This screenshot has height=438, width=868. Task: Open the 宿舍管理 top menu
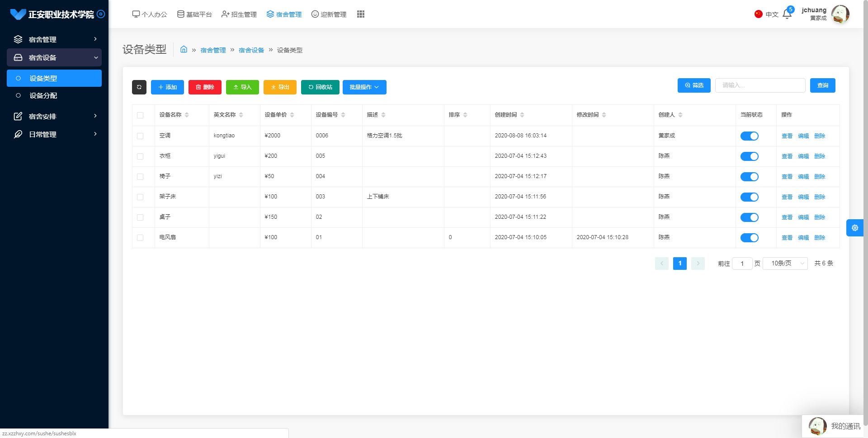click(284, 14)
